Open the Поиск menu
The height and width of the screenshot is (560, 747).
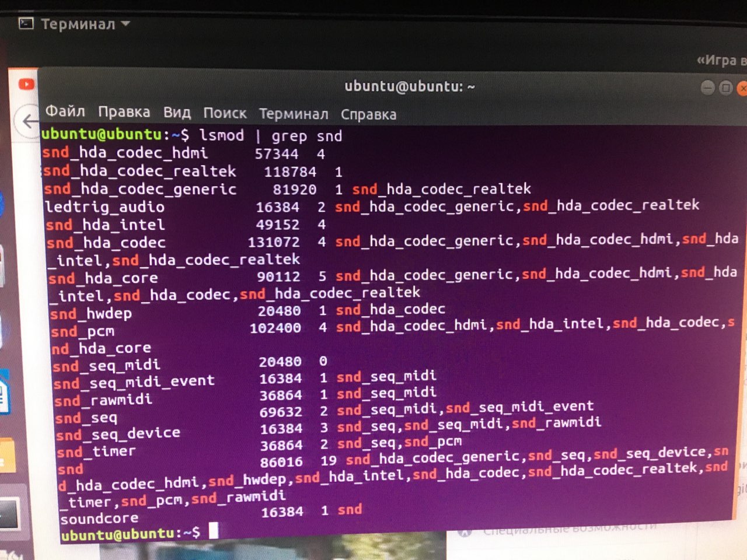click(225, 113)
